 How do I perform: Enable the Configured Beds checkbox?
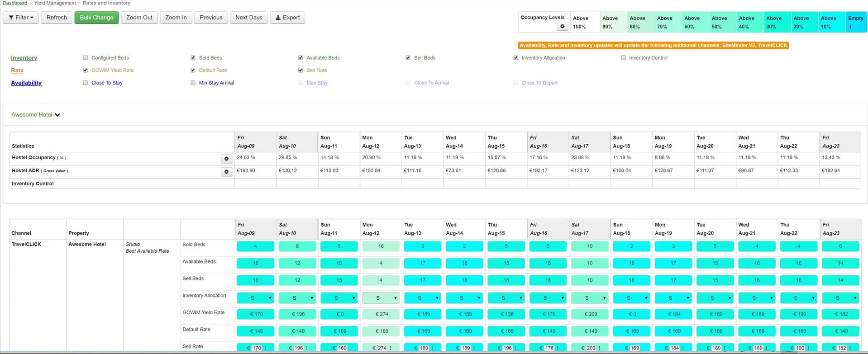pyautogui.click(x=86, y=58)
